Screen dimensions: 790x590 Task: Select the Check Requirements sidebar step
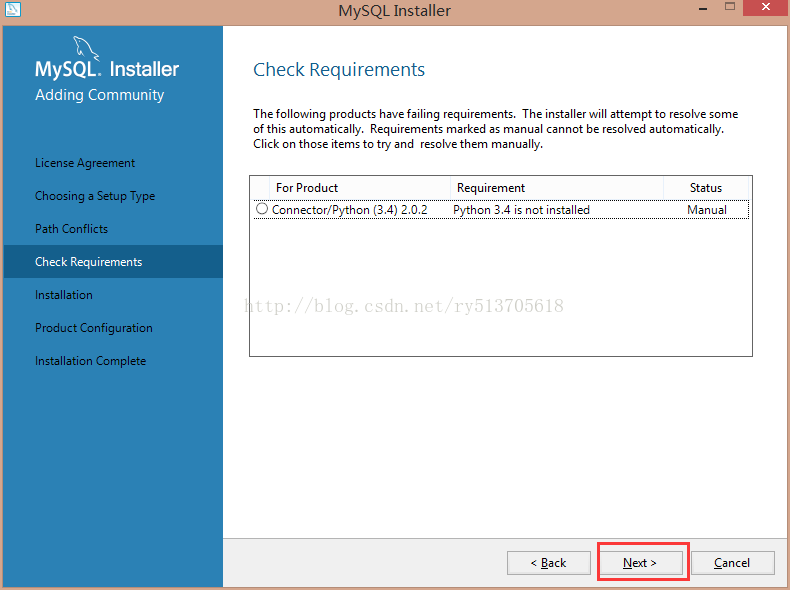click(x=113, y=261)
